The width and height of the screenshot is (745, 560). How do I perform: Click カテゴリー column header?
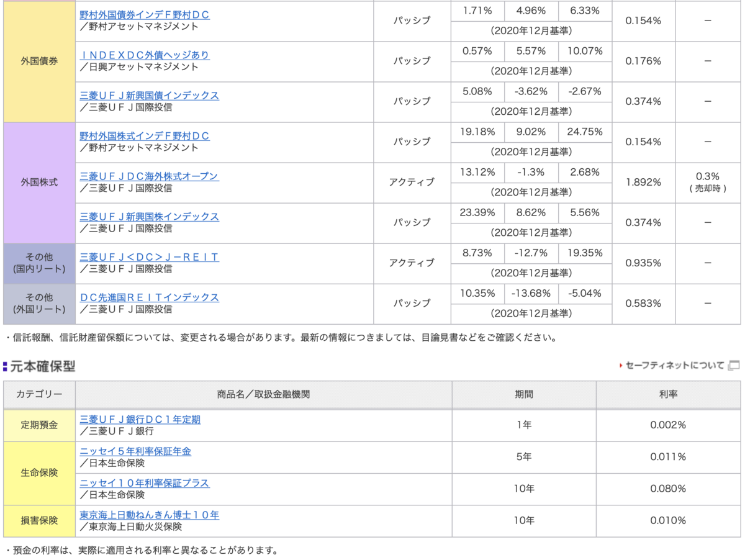40,394
